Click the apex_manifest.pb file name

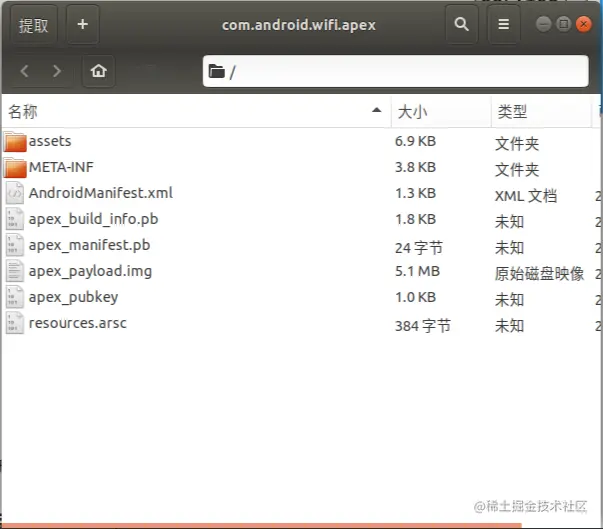[x=89, y=245]
